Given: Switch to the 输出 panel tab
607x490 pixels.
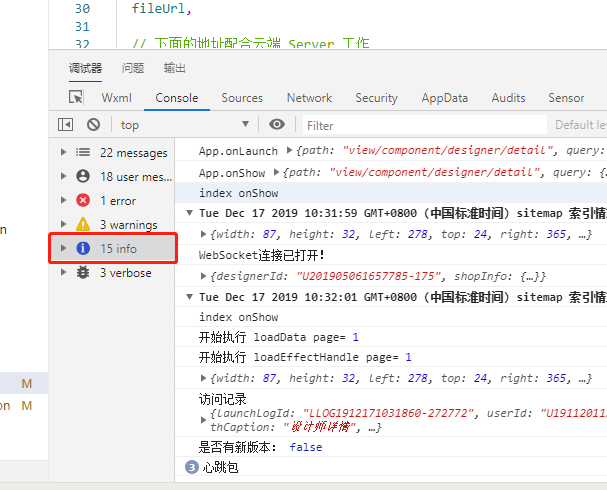Looking at the screenshot, I should coord(175,68).
